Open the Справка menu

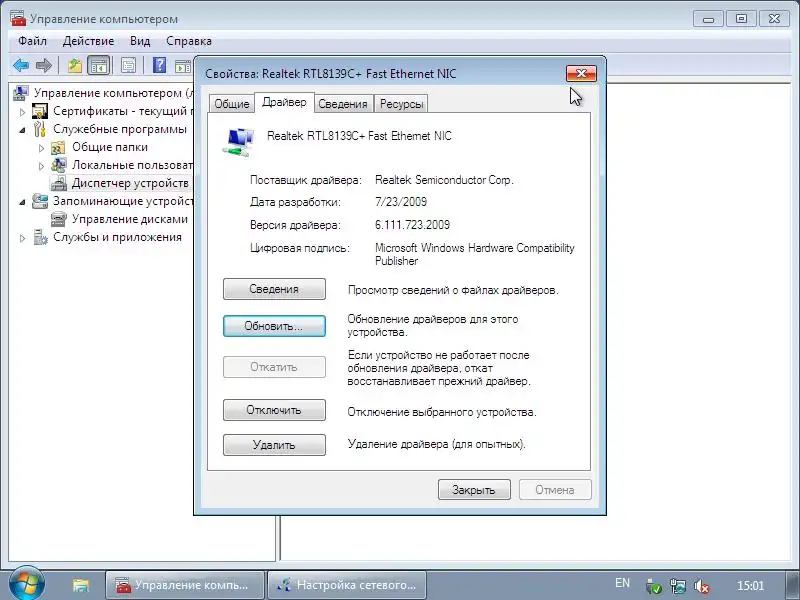coord(189,41)
